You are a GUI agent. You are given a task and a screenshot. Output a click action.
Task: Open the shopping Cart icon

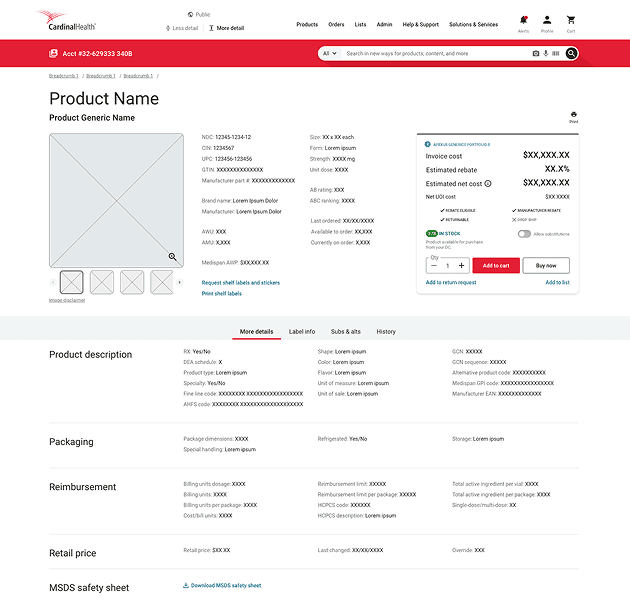click(x=571, y=20)
